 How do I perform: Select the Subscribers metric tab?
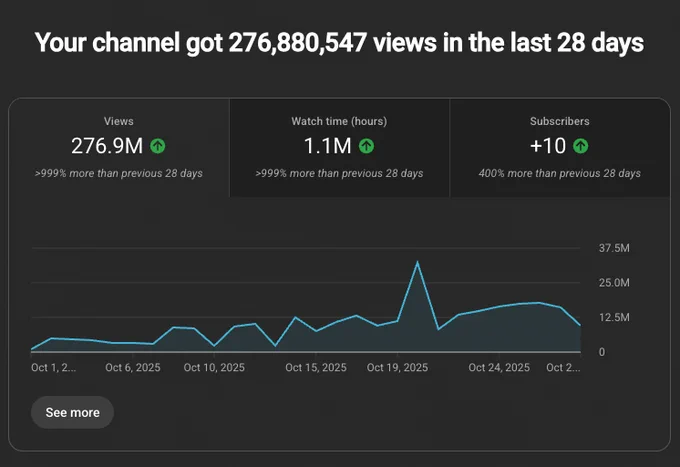(560, 148)
